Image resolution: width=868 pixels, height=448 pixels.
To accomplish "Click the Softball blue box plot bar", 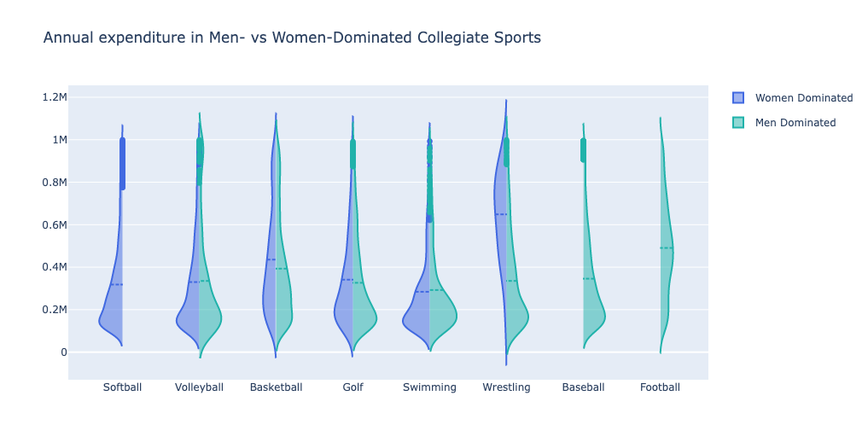I will click(122, 163).
